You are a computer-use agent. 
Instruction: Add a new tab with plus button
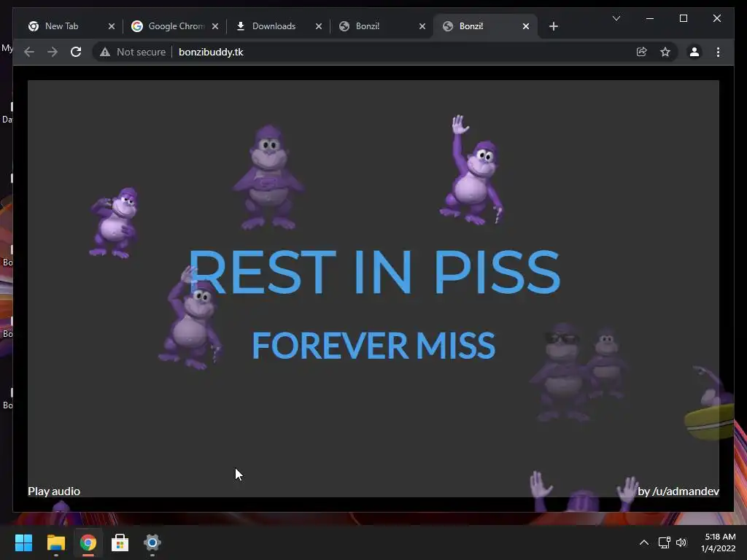pos(553,26)
